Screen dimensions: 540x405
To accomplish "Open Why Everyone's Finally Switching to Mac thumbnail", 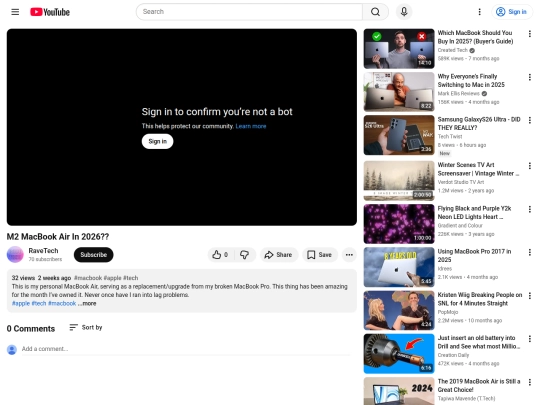I will pos(399,92).
